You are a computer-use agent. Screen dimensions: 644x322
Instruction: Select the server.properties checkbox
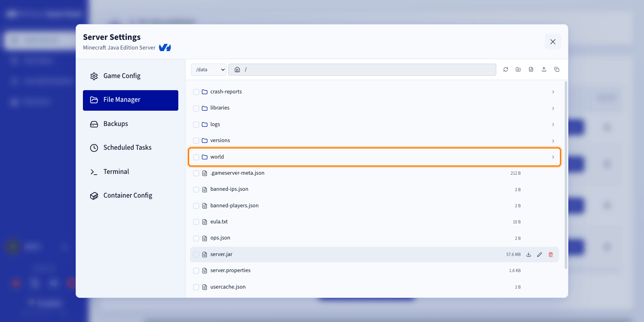(x=196, y=271)
